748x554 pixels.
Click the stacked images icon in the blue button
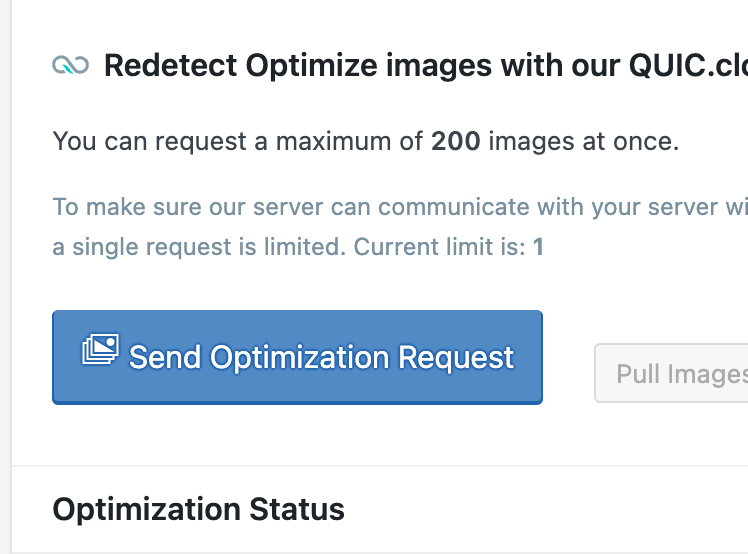tap(100, 349)
